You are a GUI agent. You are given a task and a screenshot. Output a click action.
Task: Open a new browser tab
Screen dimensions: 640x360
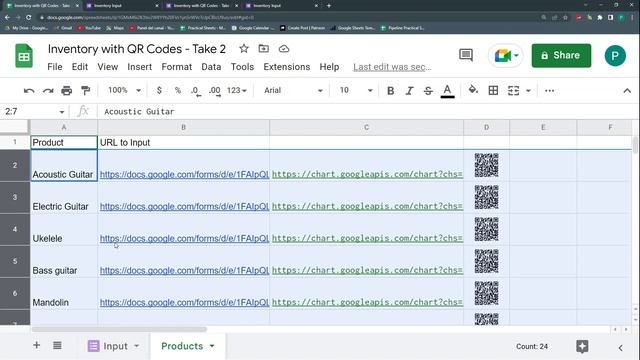click(x=329, y=6)
